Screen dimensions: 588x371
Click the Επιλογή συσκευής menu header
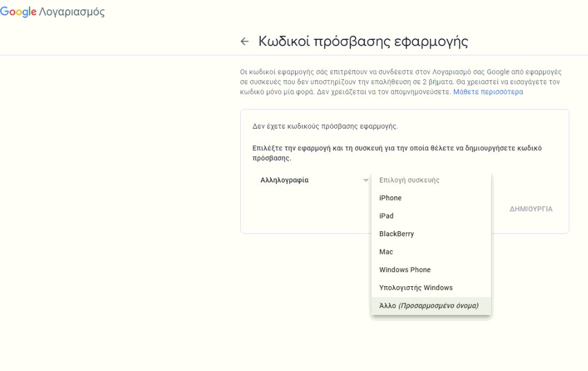point(431,180)
